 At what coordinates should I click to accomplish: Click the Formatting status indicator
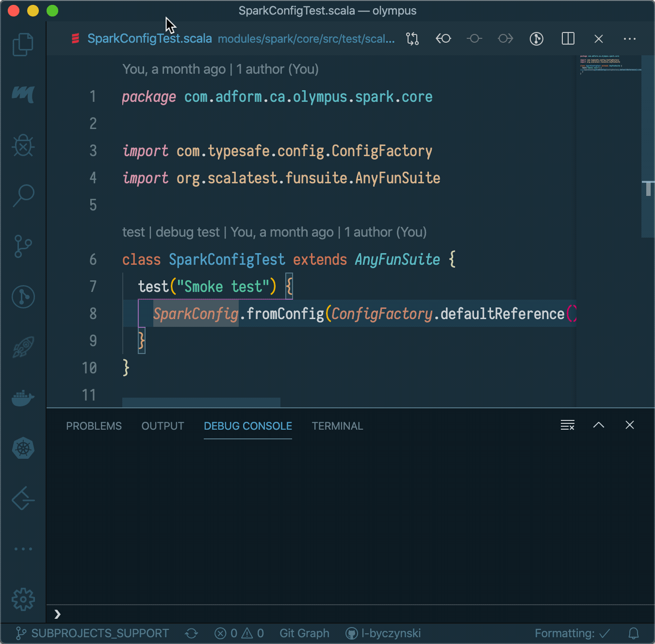[x=573, y=633]
